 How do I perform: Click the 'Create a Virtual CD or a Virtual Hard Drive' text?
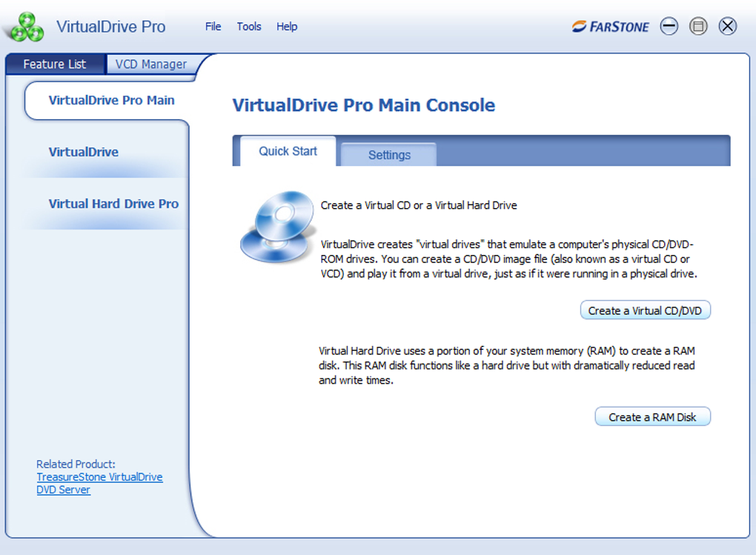click(x=419, y=205)
